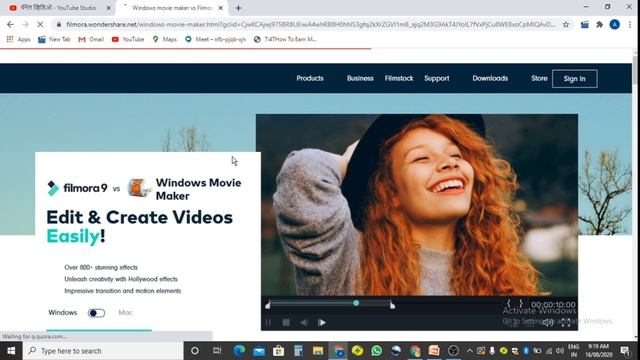Image resolution: width=640 pixels, height=360 pixels.
Task: Open the Products menu
Action: [x=310, y=78]
